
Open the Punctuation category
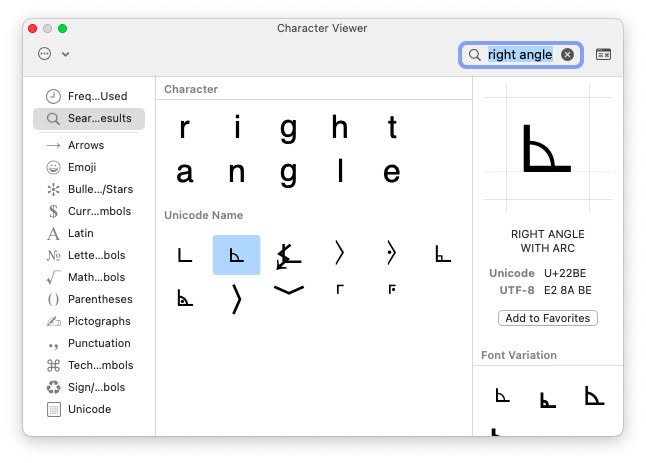click(89, 344)
